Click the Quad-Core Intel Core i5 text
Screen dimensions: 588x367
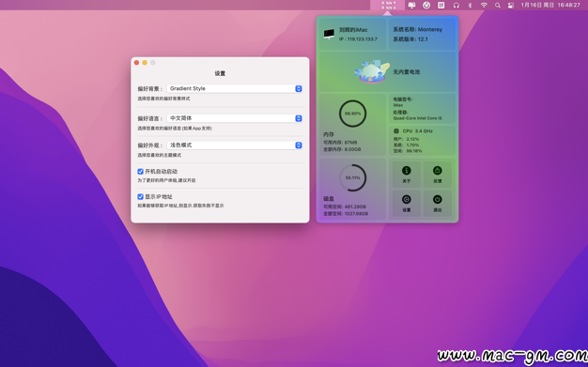(x=417, y=118)
